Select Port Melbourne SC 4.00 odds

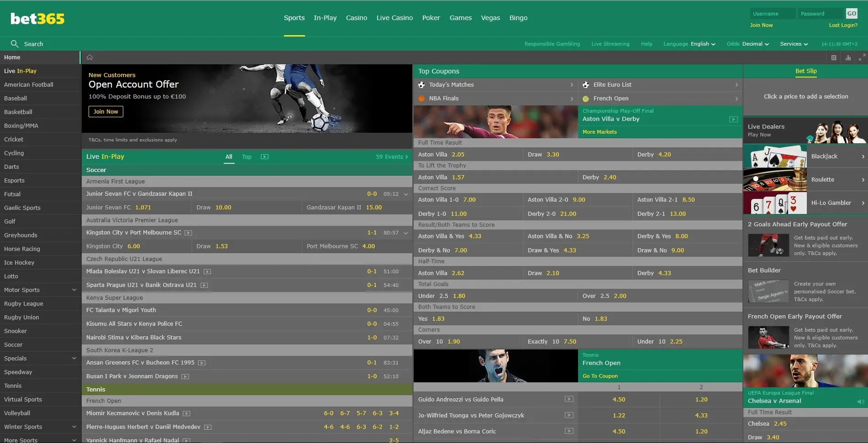point(357,246)
